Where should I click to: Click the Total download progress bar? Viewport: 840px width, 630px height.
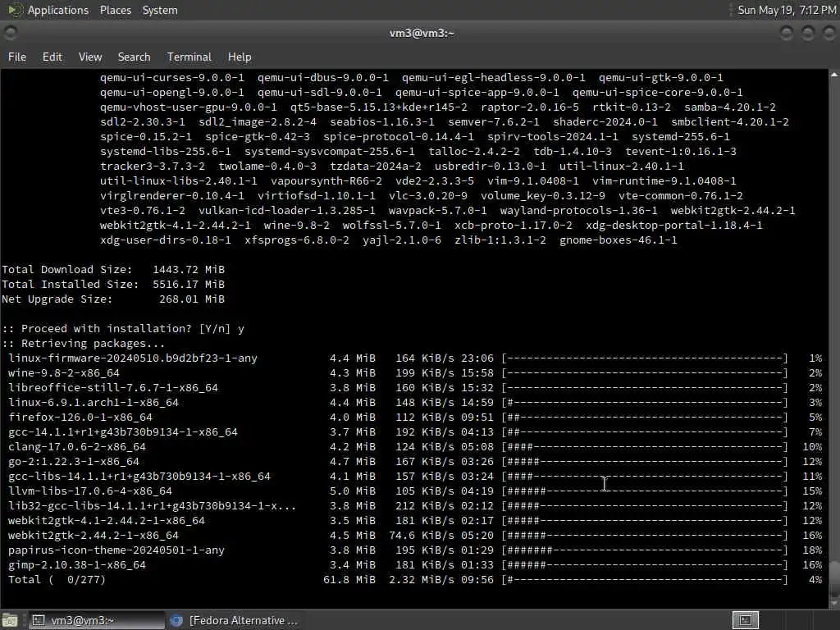click(645, 580)
